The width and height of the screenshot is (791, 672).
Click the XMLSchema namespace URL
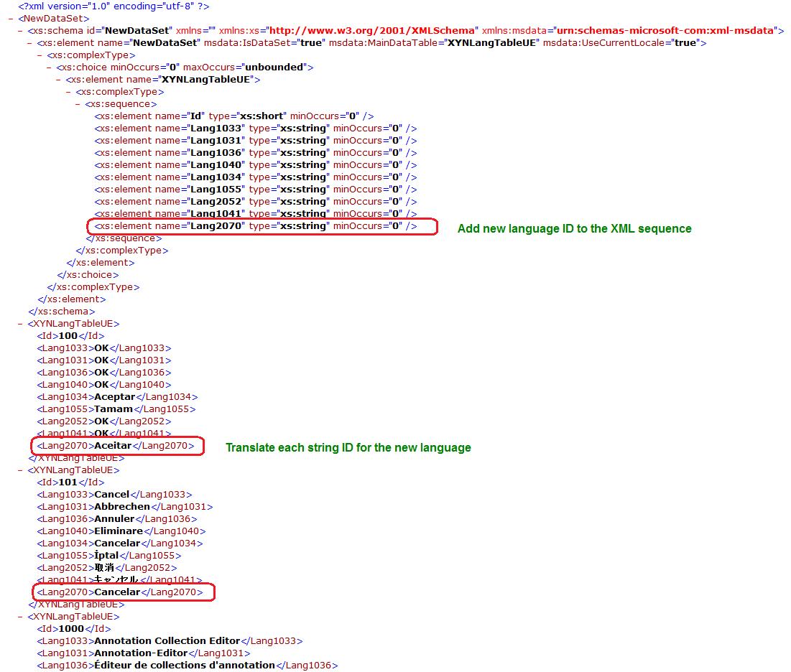(372, 31)
